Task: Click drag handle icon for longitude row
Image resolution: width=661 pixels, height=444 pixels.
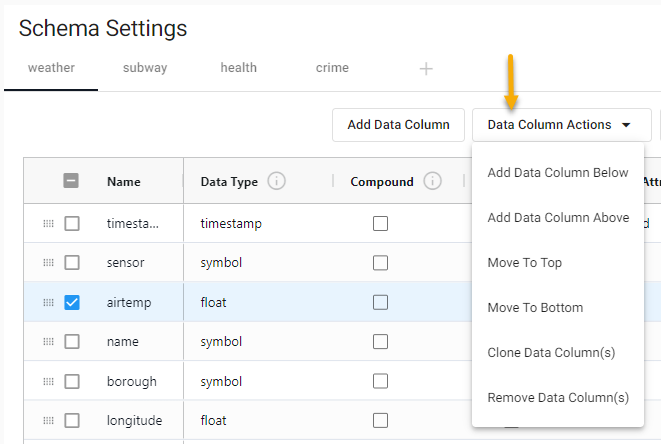Action: [48, 420]
